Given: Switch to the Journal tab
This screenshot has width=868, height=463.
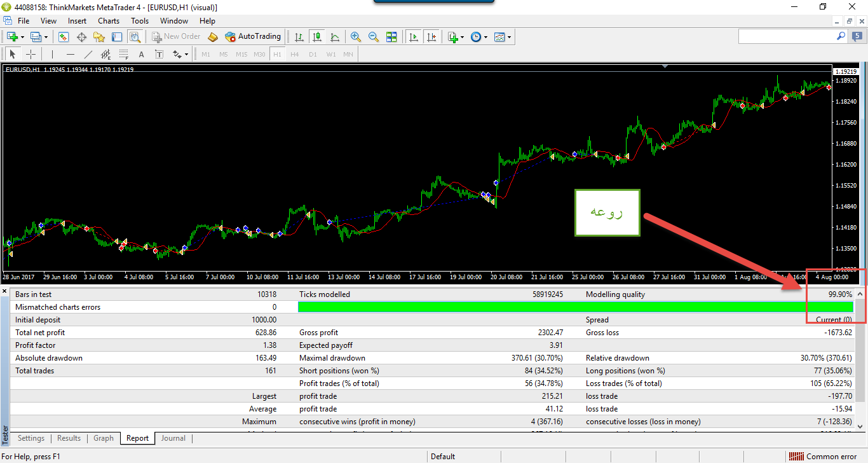Looking at the screenshot, I should click(173, 438).
